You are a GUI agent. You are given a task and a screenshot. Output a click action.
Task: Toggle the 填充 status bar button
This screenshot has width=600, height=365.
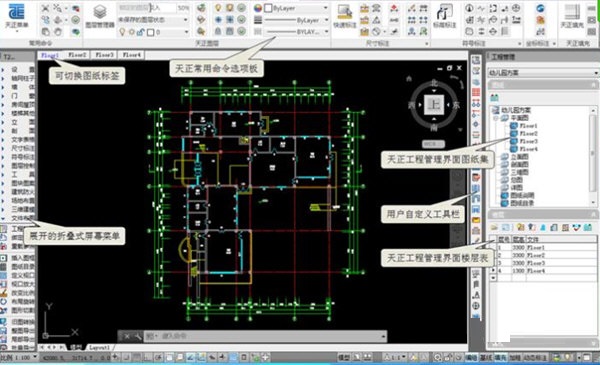click(500, 358)
